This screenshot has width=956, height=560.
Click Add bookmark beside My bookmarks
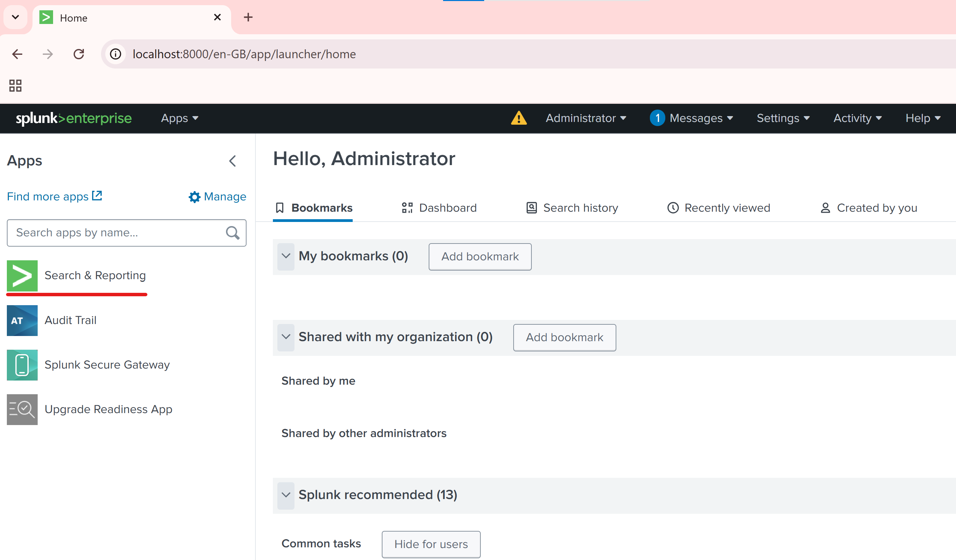[x=479, y=257]
